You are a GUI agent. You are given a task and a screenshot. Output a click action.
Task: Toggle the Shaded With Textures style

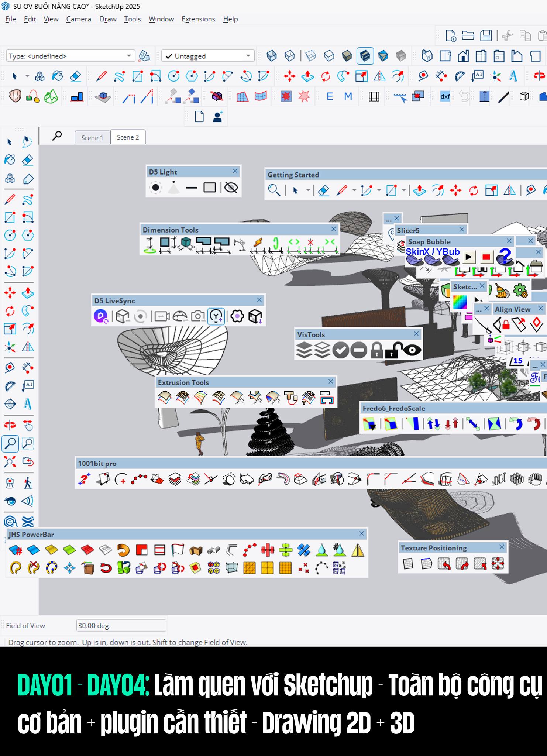[x=365, y=56]
